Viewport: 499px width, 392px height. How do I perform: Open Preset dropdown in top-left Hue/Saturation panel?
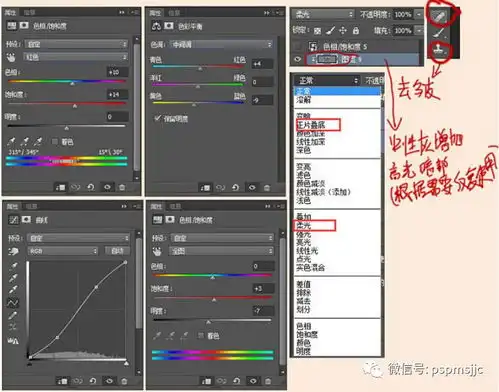tap(76, 44)
